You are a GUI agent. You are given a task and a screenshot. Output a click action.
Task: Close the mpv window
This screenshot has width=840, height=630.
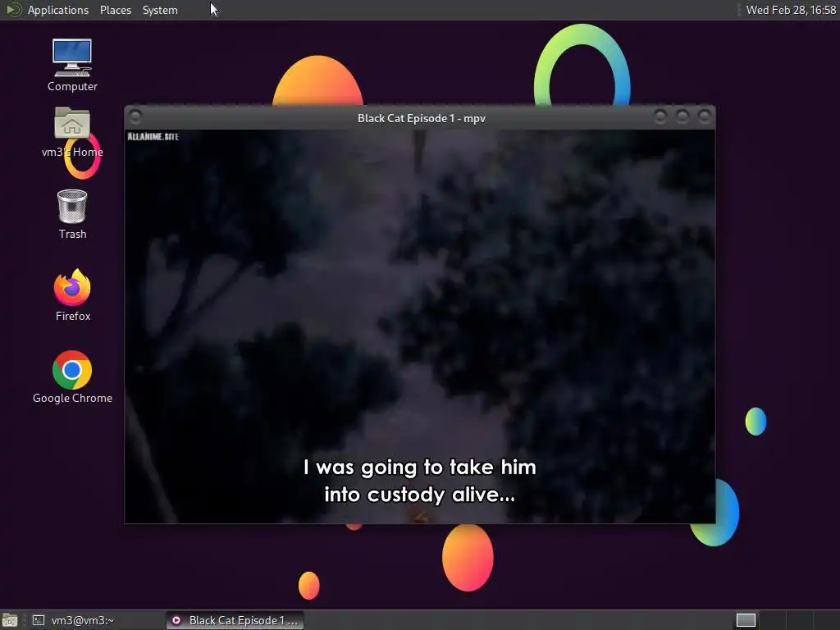(x=705, y=116)
